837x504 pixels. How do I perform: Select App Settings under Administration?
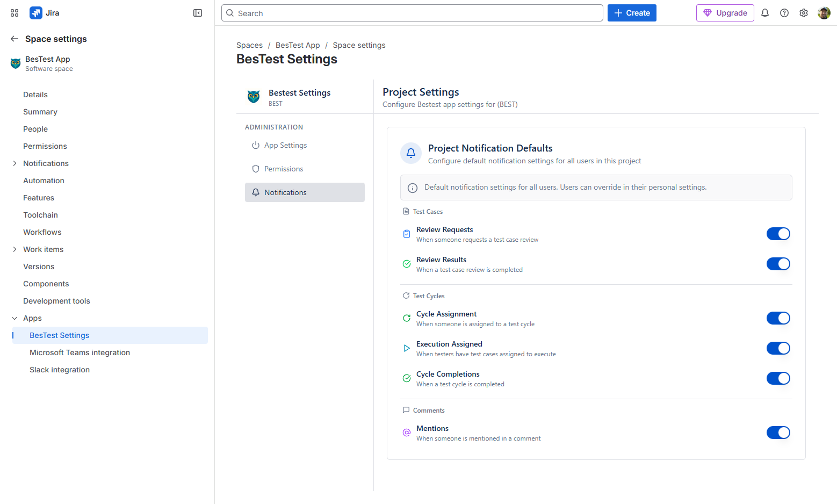point(305,145)
